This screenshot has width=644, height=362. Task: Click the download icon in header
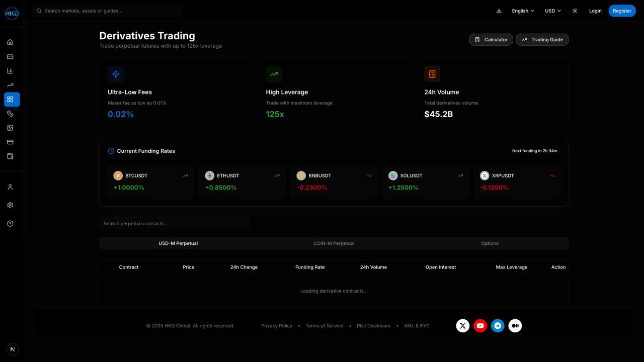(x=499, y=11)
